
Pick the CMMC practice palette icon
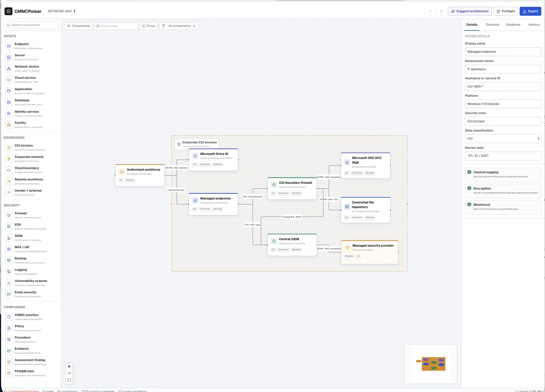point(9,317)
